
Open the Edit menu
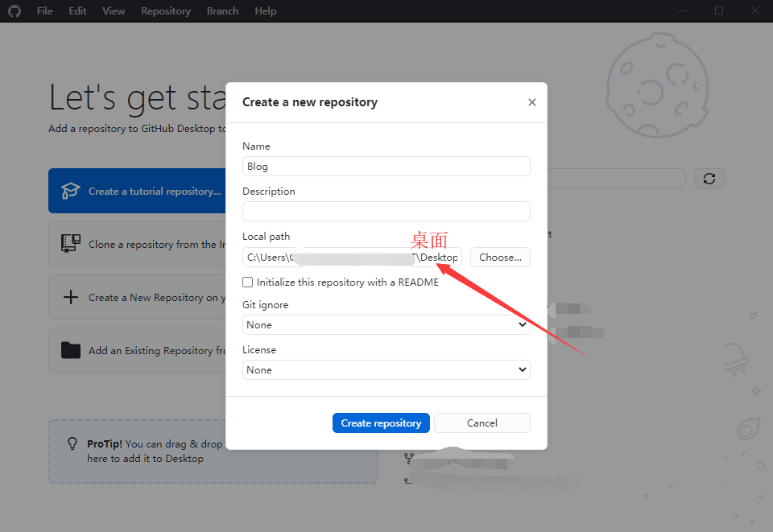click(77, 10)
